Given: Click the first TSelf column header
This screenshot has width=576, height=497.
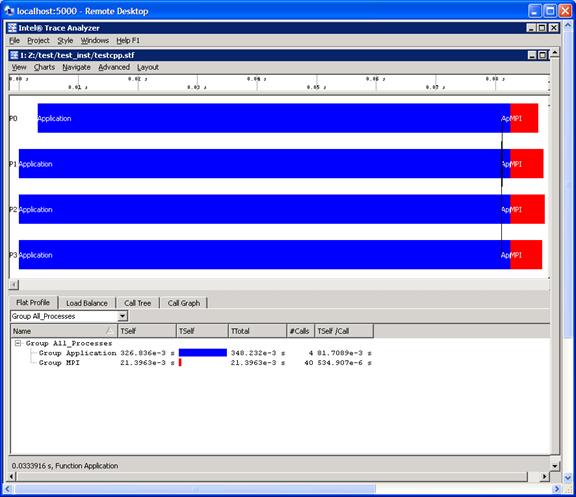Looking at the screenshot, I should click(147, 331).
